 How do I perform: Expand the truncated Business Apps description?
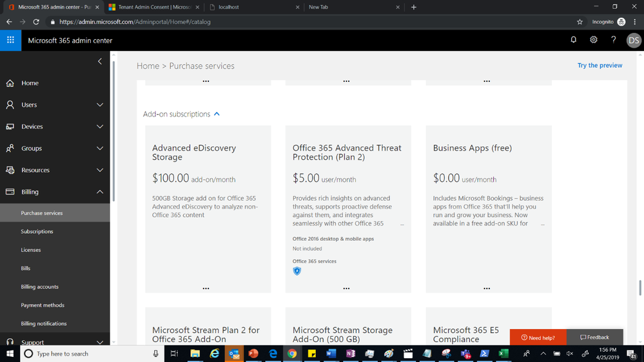point(543,225)
